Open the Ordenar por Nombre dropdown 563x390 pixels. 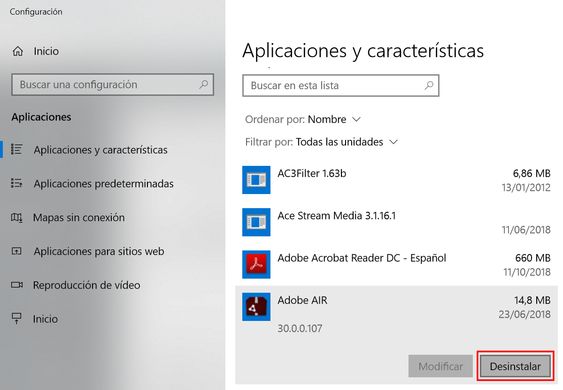click(x=302, y=119)
